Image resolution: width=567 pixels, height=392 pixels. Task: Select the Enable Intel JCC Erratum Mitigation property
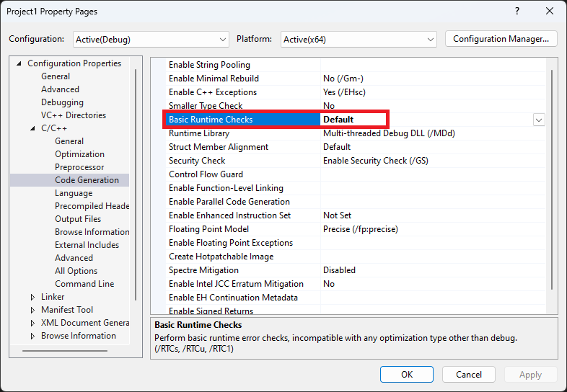pos(236,284)
